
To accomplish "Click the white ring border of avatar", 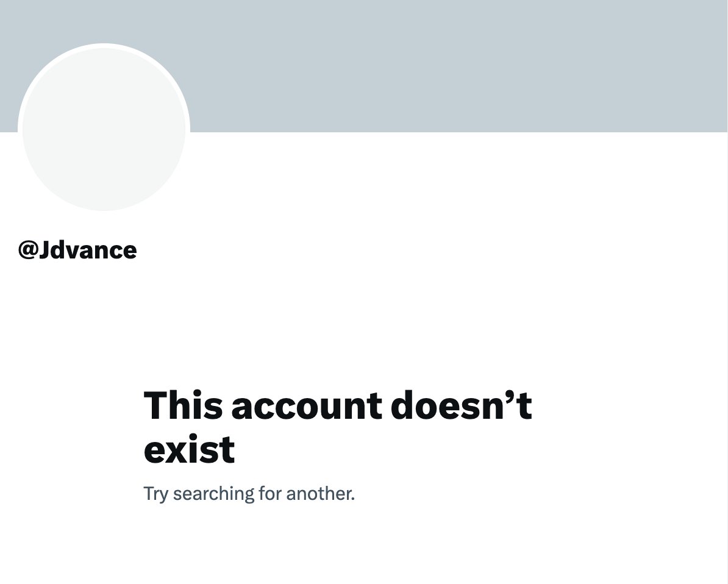I will pyautogui.click(x=104, y=46).
